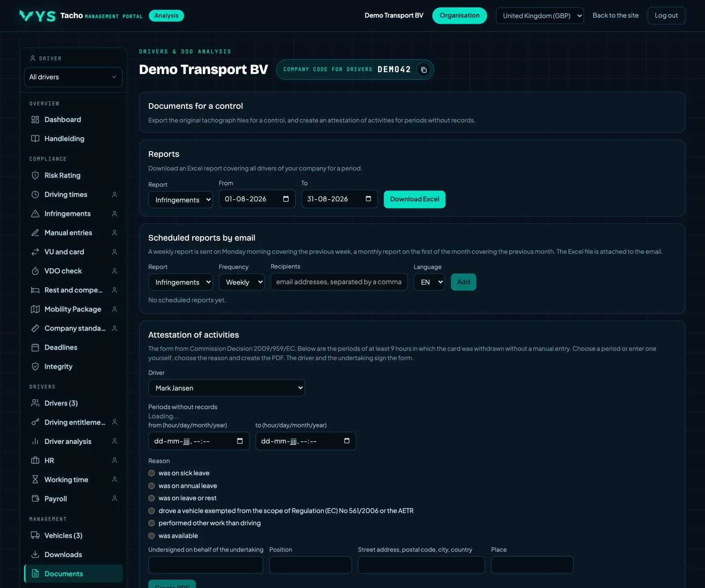This screenshot has height=588, width=705.
Task: Click the Working time hourglass icon
Action: [35, 480]
